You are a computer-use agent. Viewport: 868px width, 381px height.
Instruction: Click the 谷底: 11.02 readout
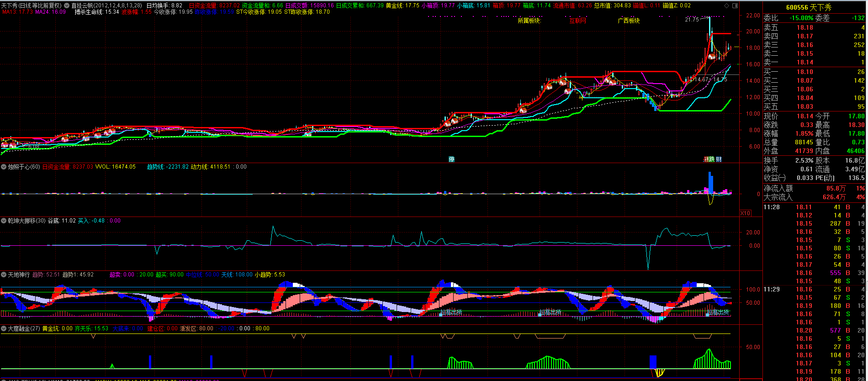point(62,221)
